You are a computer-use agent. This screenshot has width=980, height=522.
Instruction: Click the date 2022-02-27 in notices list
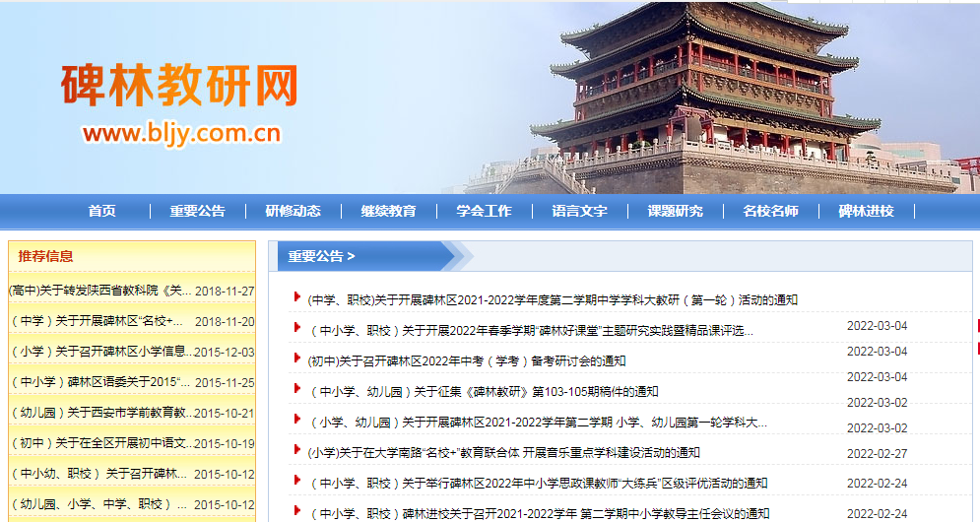point(877,454)
